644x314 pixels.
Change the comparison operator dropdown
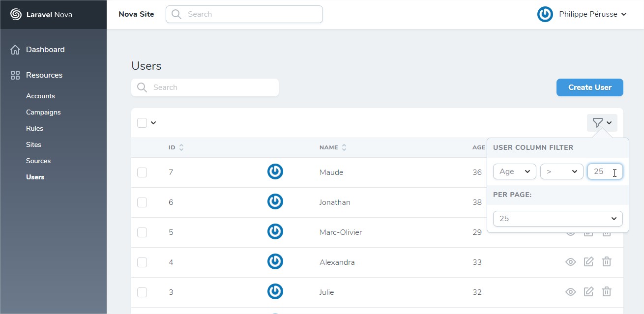click(561, 171)
